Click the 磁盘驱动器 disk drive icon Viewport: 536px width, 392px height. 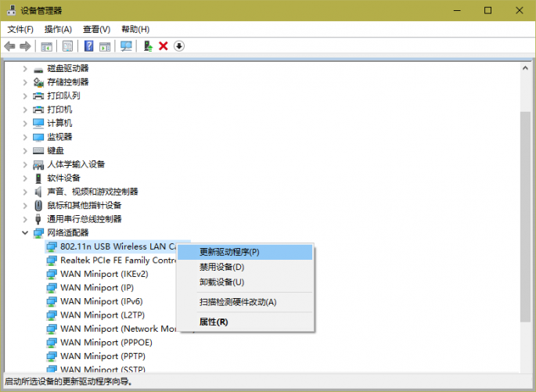pos(38,70)
